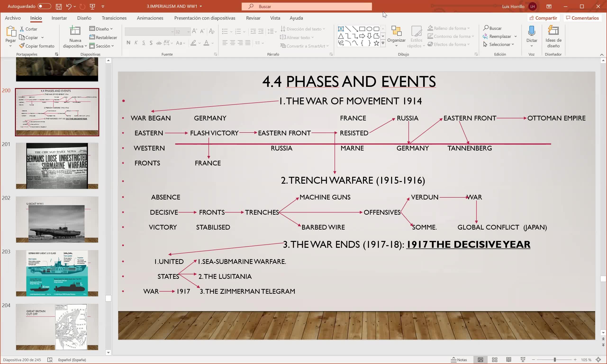Toggle the Notas pane button
This screenshot has width=607, height=364.
pyautogui.click(x=459, y=360)
